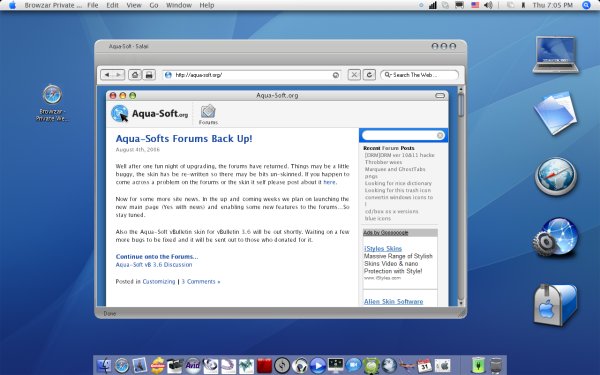Screen dimensions: 600x375
Task: Open the 'Throbber woes' forum post
Action: tap(383, 162)
